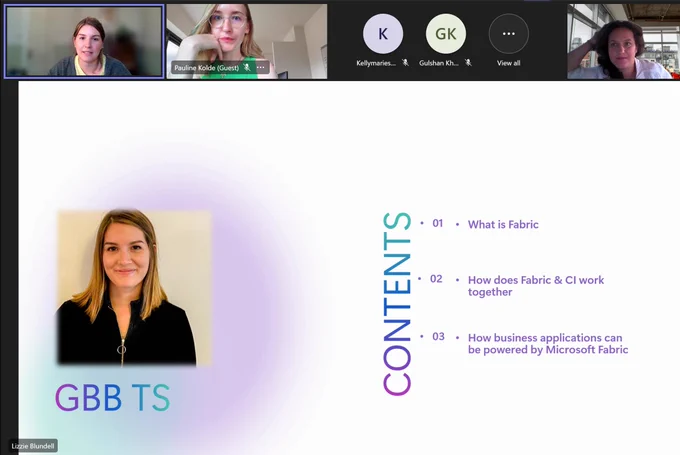
Task: Select the active speaker video tile with blue border
Action: (x=84, y=41)
